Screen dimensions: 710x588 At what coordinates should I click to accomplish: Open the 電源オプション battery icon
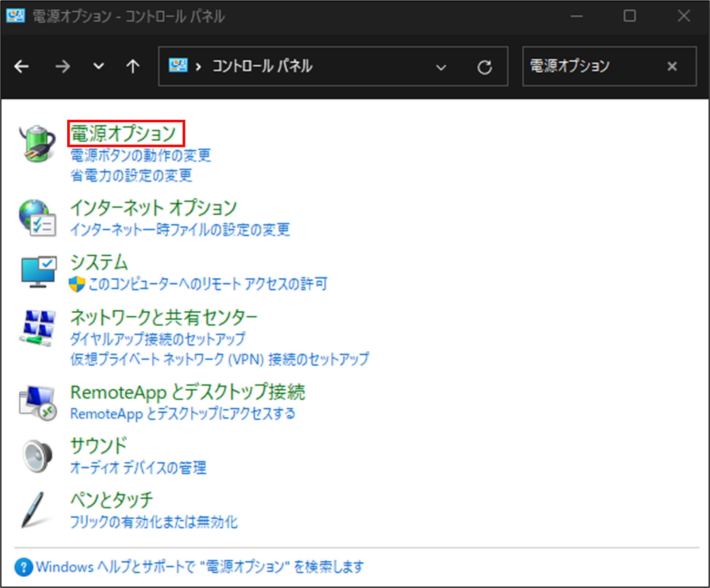tap(37, 144)
